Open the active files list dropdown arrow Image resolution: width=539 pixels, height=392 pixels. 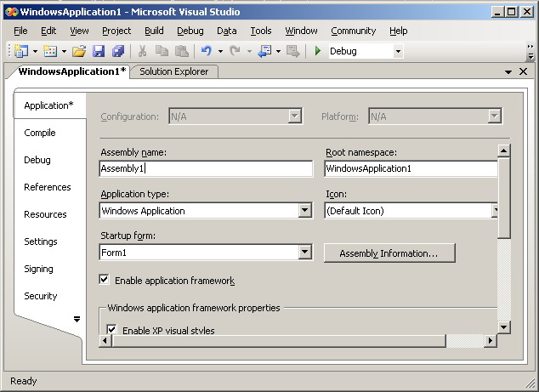coord(508,72)
